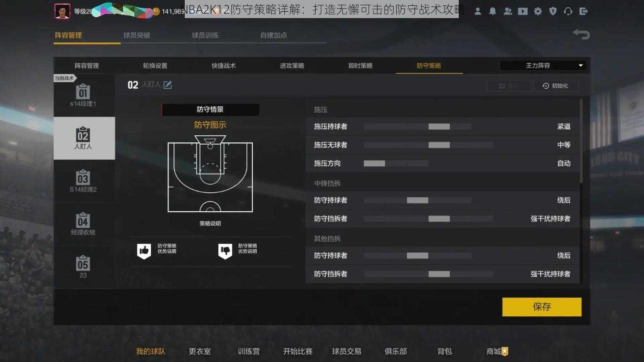Open the 即时策略 sub-tab
The width and height of the screenshot is (644, 362).
coord(360,66)
